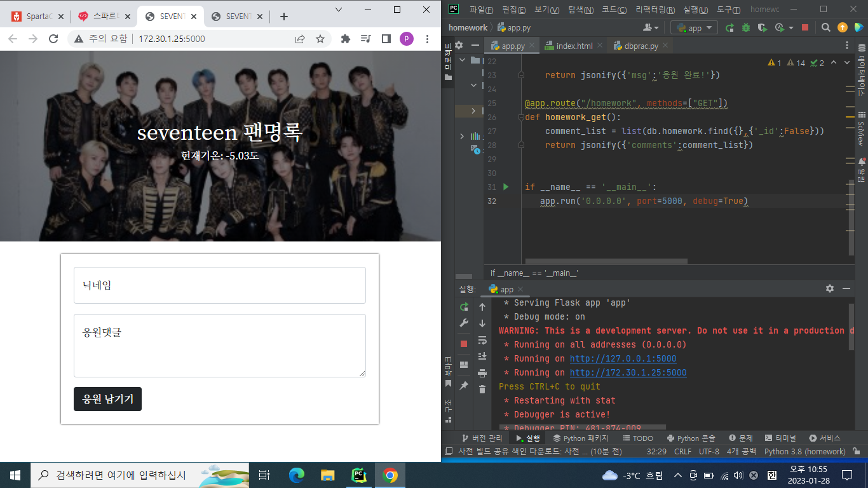Open the code-with-me user dropdown in PyCharm

(x=651, y=28)
